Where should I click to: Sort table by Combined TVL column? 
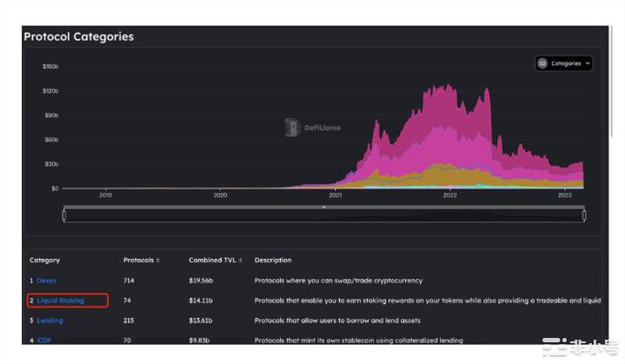click(x=213, y=260)
